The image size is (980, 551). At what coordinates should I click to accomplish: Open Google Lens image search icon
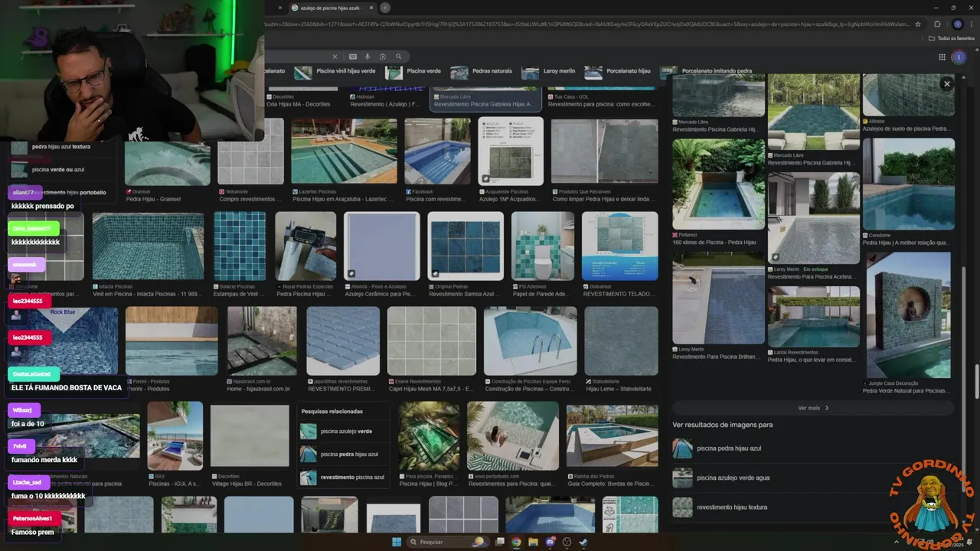pyautogui.click(x=383, y=57)
